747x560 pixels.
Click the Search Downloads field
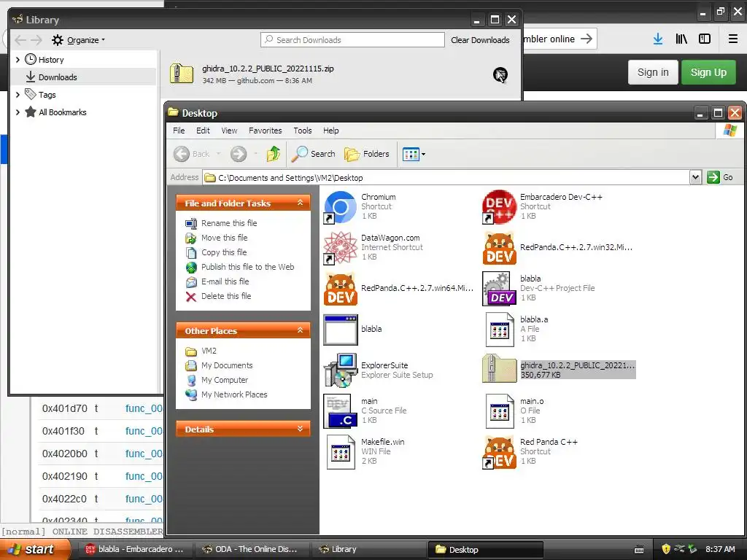coord(352,40)
